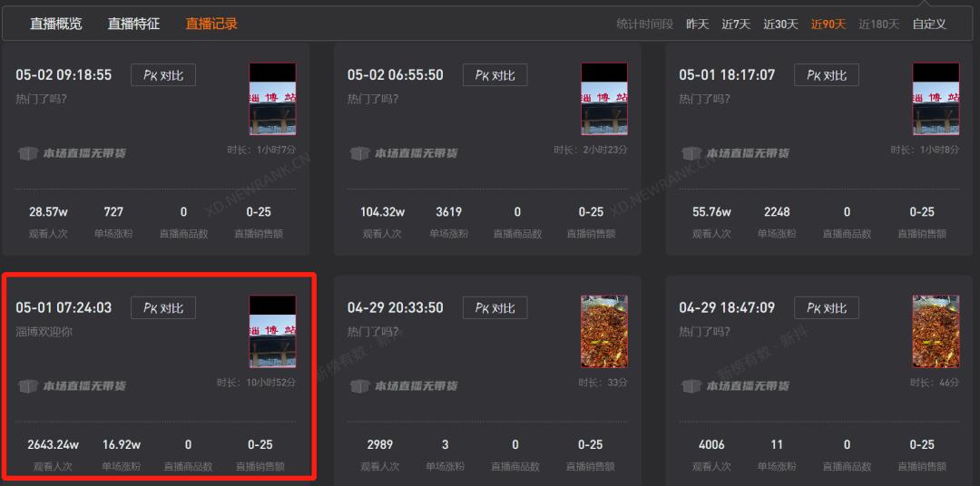This screenshot has width=980, height=486.
Task: Click PK对比 for 04-29 18:47:09 stream
Action: (x=827, y=308)
